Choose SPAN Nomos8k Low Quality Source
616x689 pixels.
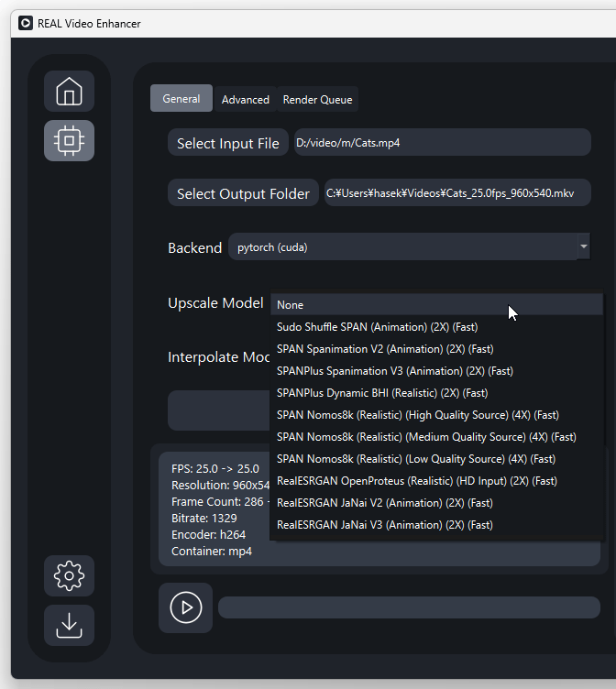pos(436,459)
